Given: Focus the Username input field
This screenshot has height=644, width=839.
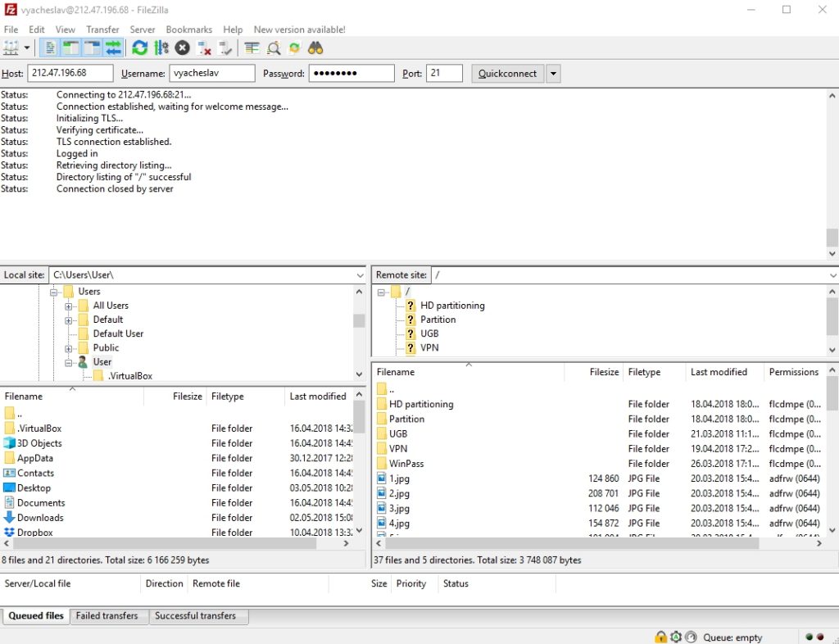Looking at the screenshot, I should pos(212,73).
